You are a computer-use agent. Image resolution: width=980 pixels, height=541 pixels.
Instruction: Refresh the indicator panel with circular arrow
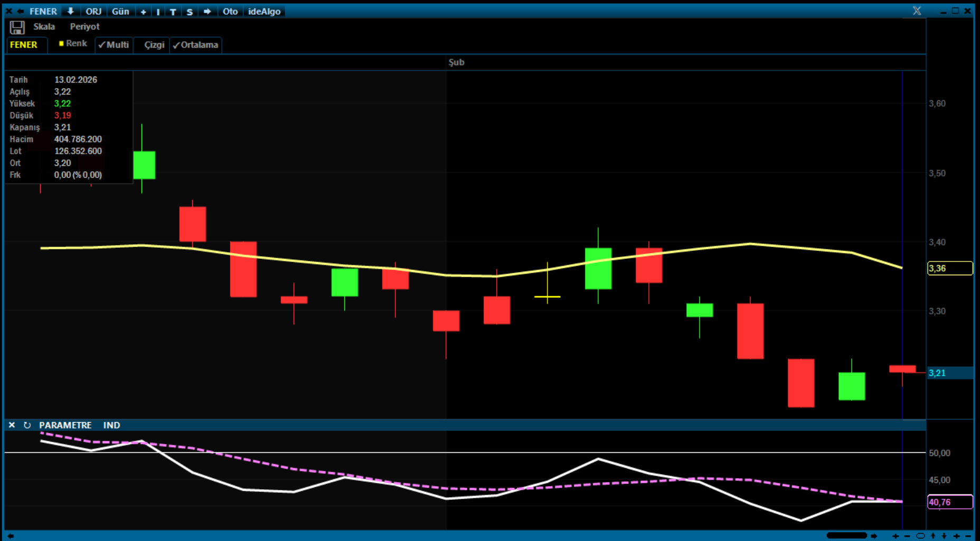(x=27, y=425)
